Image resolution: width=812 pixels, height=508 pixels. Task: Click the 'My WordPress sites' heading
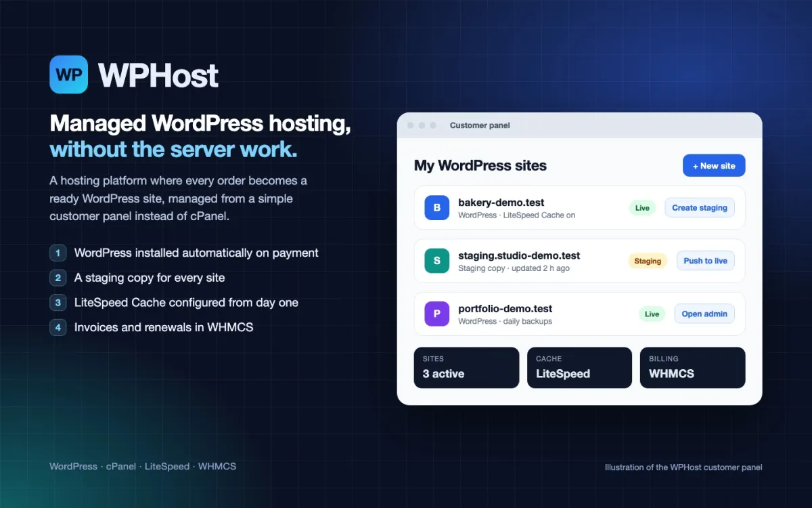480,166
